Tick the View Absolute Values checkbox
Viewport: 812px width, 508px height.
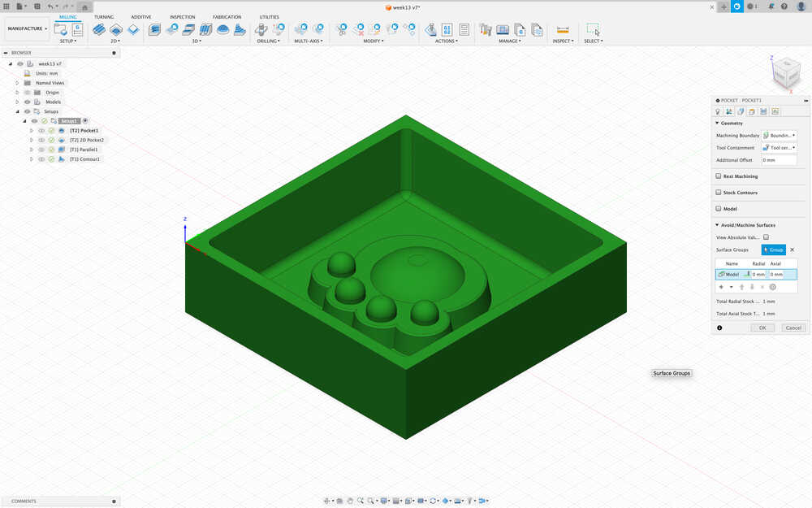(x=766, y=237)
